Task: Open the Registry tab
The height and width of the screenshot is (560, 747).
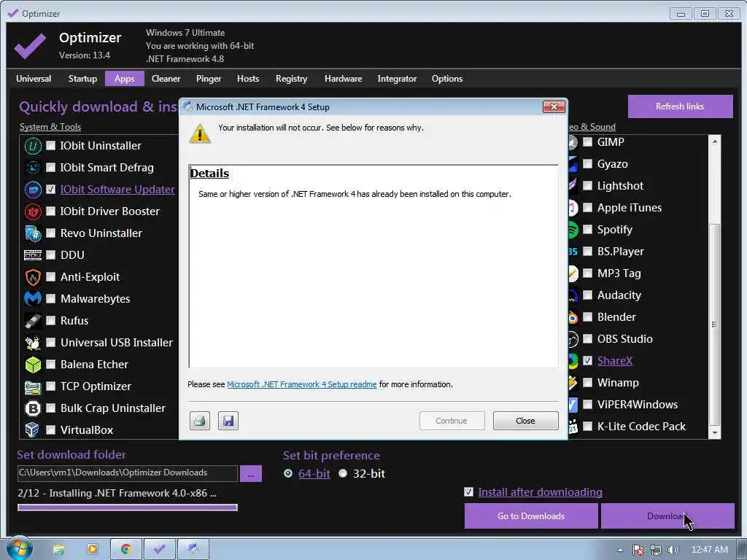Action: click(x=292, y=79)
